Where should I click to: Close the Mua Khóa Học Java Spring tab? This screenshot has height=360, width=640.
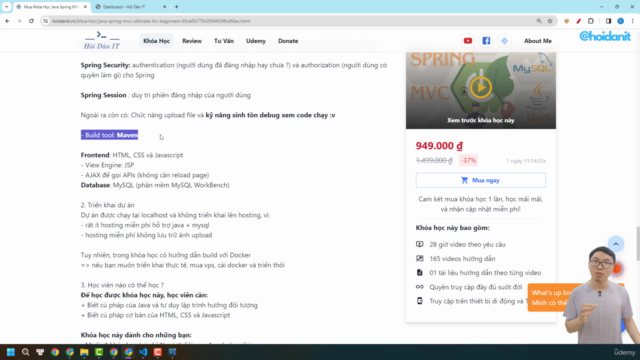85,7
